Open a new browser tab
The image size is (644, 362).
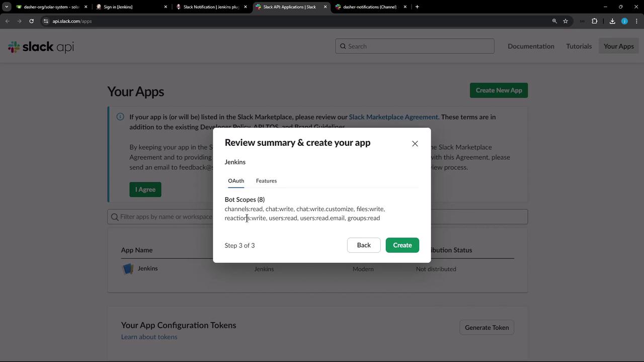pyautogui.click(x=417, y=7)
